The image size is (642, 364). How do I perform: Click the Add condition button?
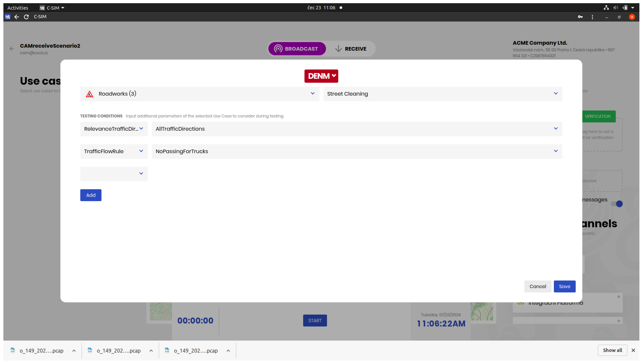point(91,195)
